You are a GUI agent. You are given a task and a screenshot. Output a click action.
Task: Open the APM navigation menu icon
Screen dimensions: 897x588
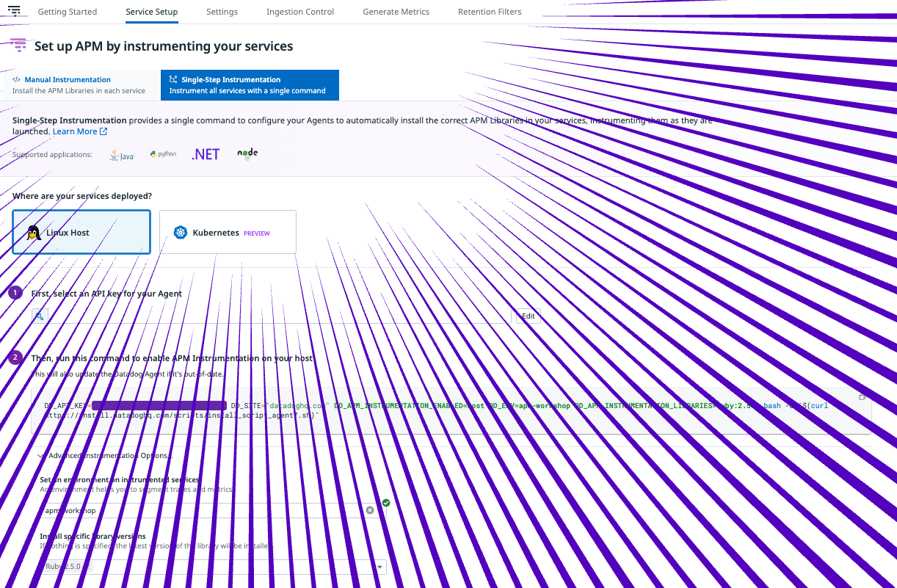(14, 11)
